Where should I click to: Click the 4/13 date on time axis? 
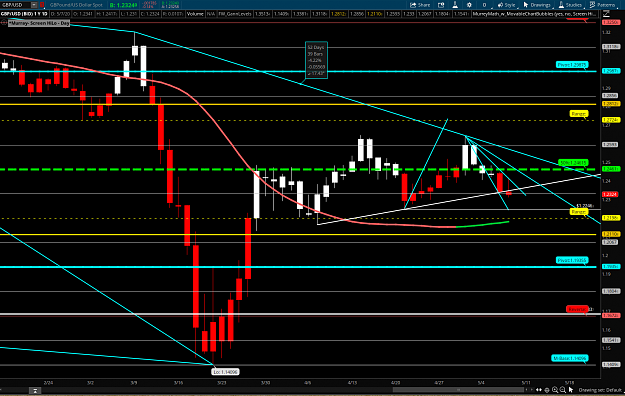click(352, 382)
